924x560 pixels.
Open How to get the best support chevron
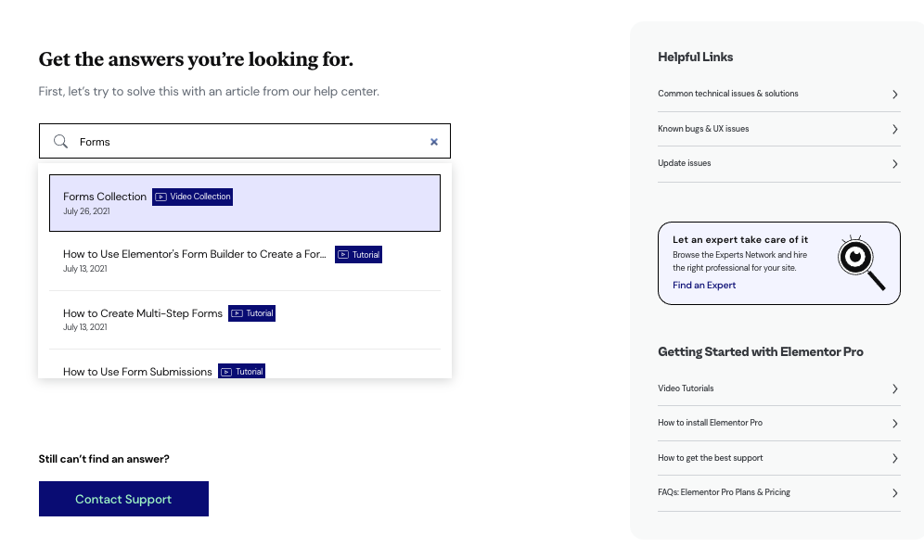pos(894,458)
